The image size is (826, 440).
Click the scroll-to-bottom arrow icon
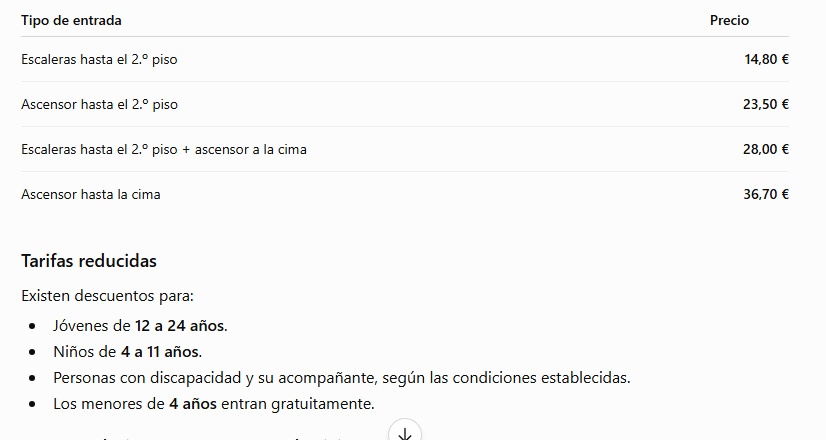[x=405, y=433]
